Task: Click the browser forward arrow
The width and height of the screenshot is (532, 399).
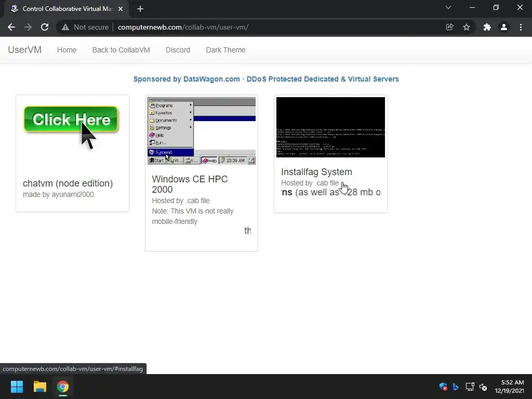Action: click(x=28, y=27)
